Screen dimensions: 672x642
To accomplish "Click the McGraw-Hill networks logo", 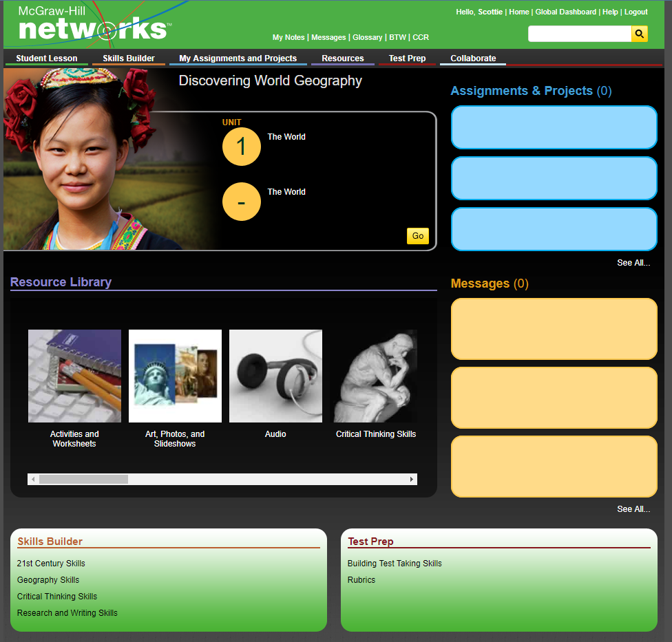I will (94, 23).
